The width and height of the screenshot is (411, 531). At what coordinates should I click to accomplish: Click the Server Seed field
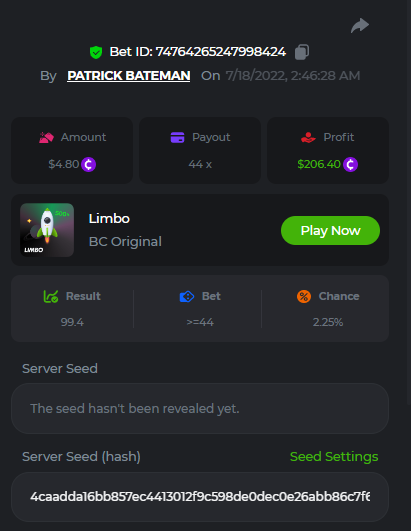pyautogui.click(x=200, y=408)
